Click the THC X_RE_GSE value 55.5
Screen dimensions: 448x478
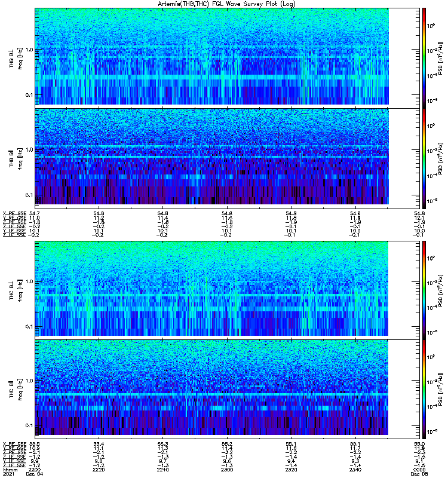coord(35,444)
